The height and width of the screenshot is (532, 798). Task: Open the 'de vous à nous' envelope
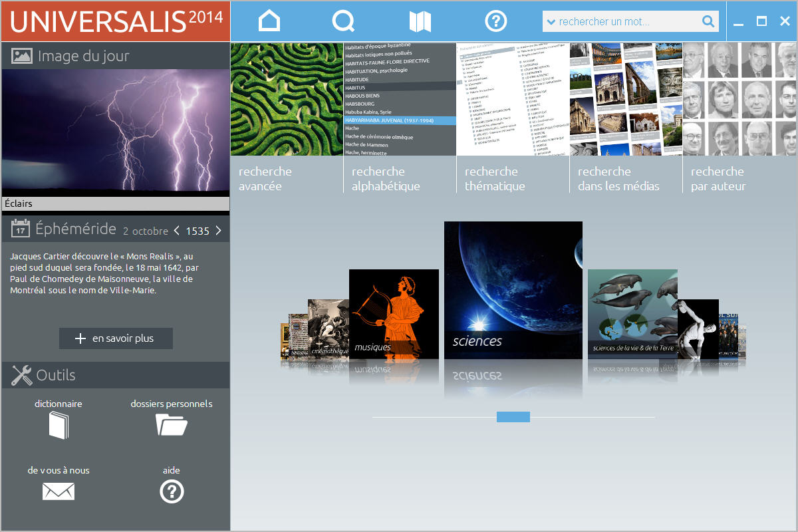59,491
